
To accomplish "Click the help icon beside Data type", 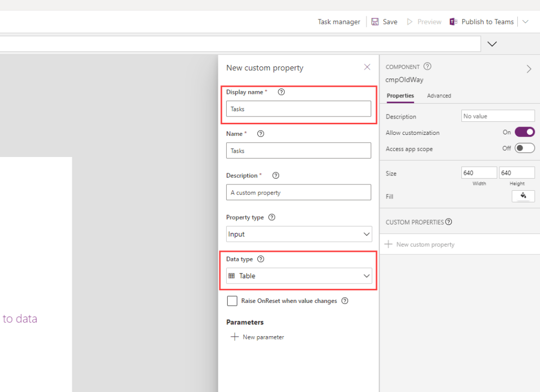I will tap(261, 259).
